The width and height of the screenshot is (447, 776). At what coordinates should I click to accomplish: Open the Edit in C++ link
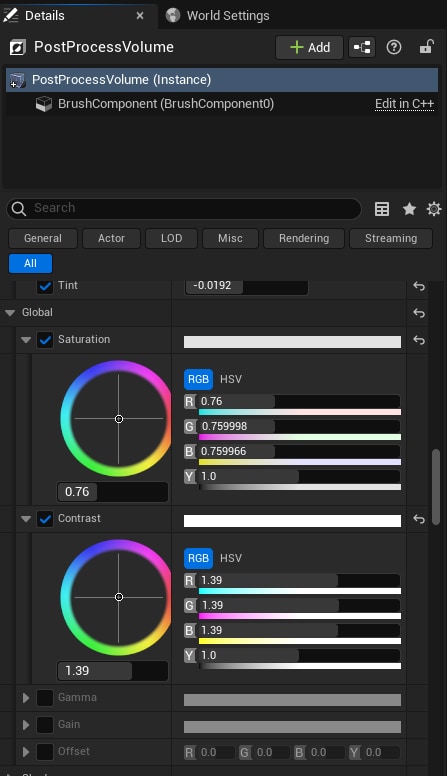click(x=404, y=104)
